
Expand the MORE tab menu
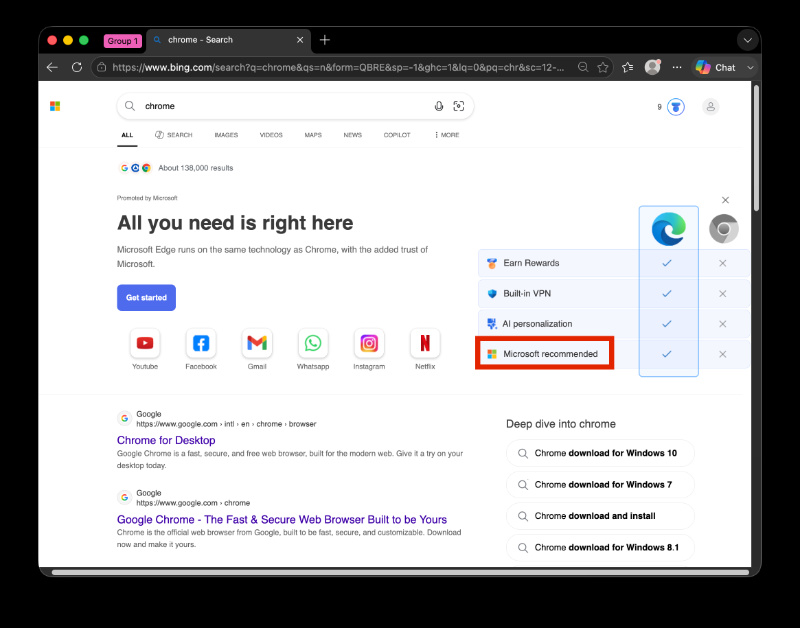447,135
